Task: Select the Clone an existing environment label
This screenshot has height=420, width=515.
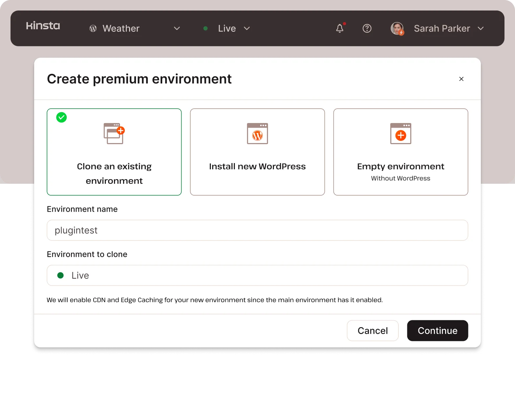Action: click(x=114, y=173)
